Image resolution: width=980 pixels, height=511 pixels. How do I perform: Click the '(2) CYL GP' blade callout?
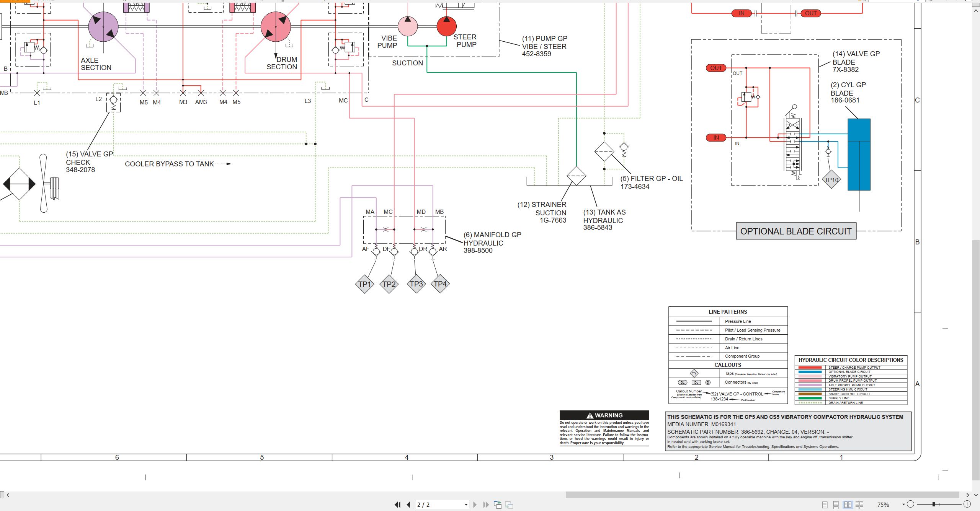[848, 85]
